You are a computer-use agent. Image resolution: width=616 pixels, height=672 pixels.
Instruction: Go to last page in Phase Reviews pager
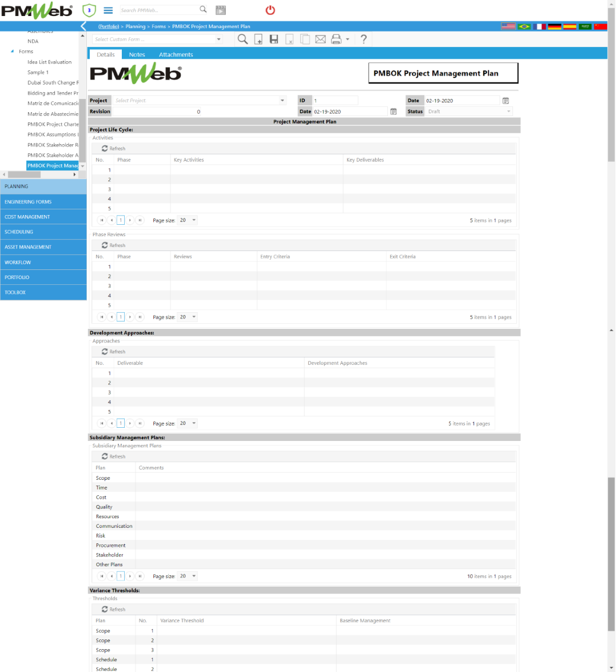(140, 317)
